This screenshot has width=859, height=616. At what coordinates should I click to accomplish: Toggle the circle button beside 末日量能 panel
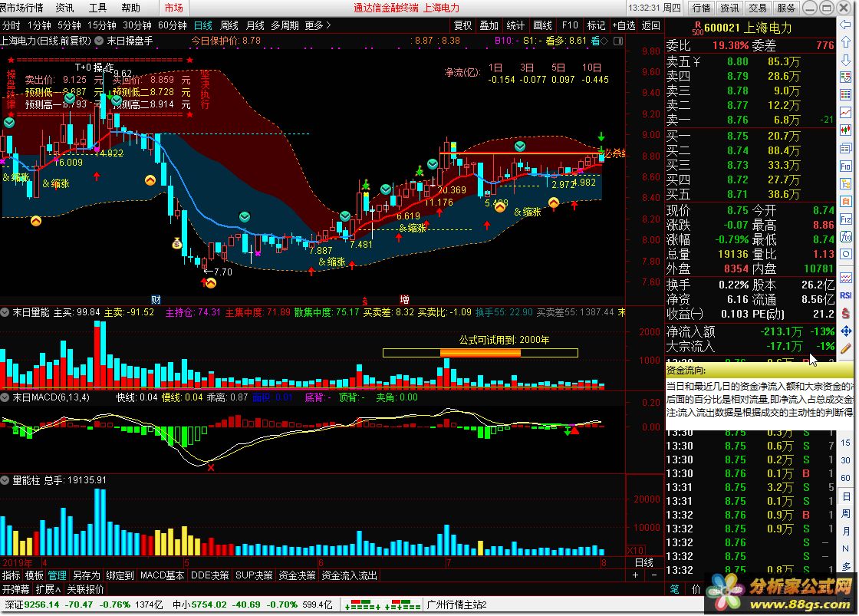[x=5, y=312]
